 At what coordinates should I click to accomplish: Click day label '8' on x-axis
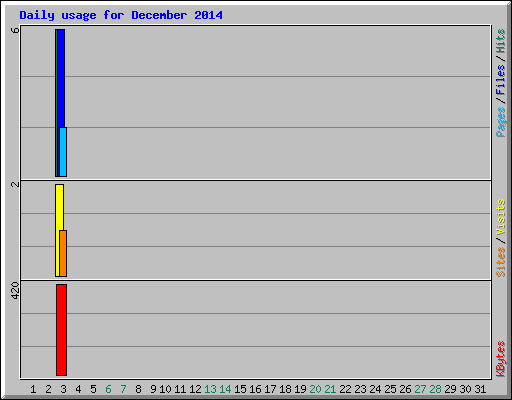tap(138, 389)
